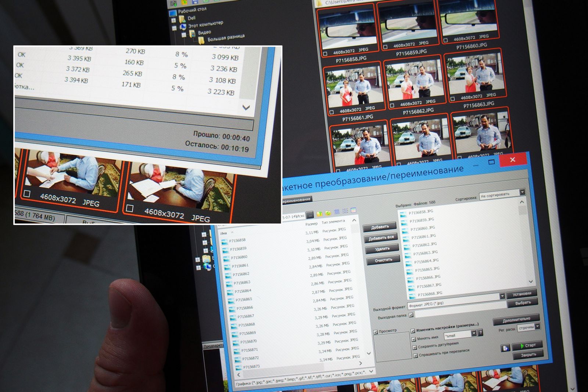Image resolution: width=588 pixels, height=392 pixels.
Task: Click the Добавить все button
Action: click(381, 238)
